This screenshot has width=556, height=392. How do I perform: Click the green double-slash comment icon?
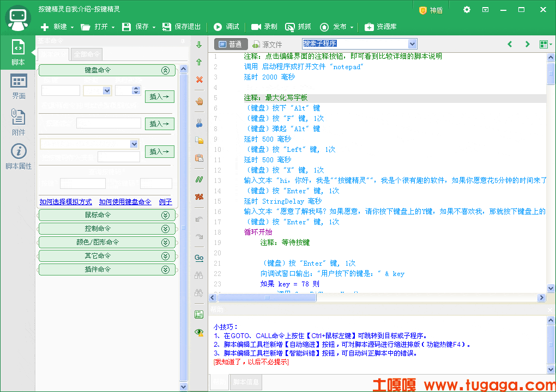point(200,180)
